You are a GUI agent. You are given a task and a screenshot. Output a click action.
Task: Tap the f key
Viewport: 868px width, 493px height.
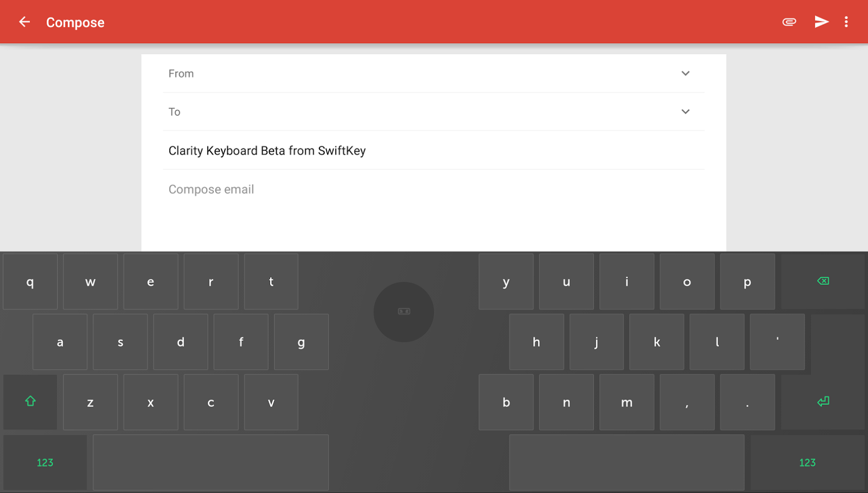coord(241,342)
